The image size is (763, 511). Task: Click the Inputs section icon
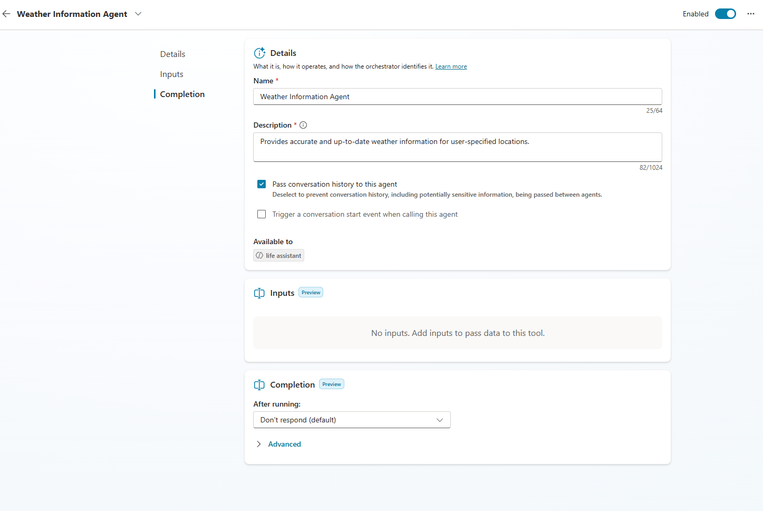tap(259, 293)
